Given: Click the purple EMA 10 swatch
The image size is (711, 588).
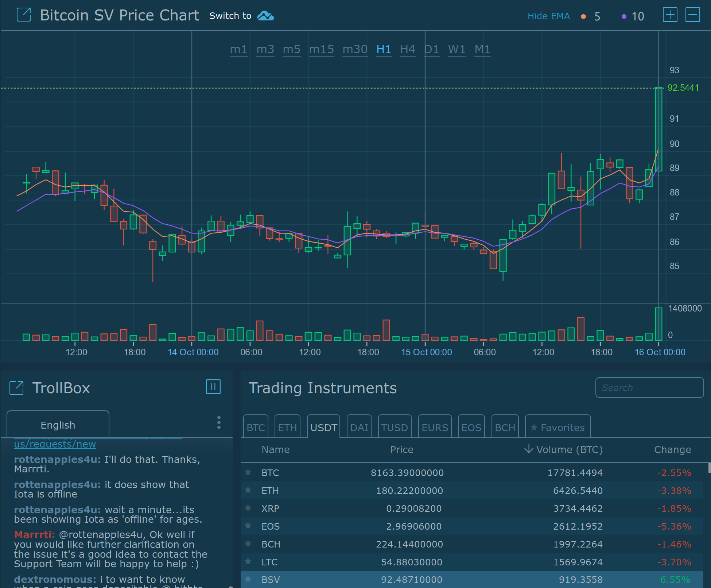Looking at the screenshot, I should tap(624, 16).
